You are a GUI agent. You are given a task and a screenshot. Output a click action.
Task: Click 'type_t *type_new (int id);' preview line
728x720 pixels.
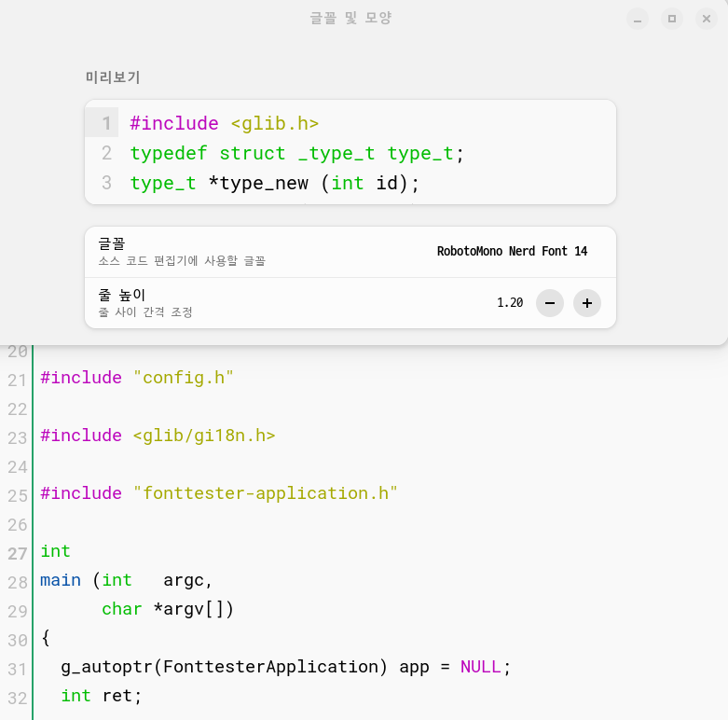tap(274, 183)
